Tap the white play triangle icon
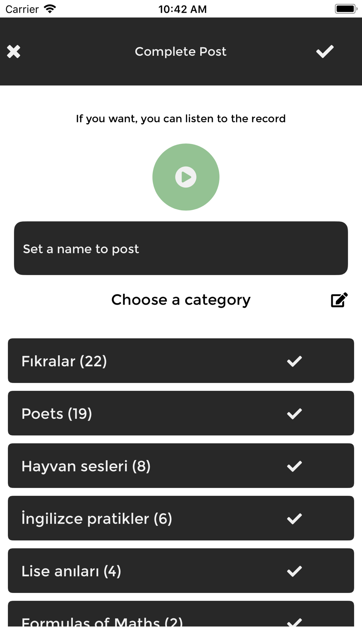This screenshot has width=362, height=644. 186,177
